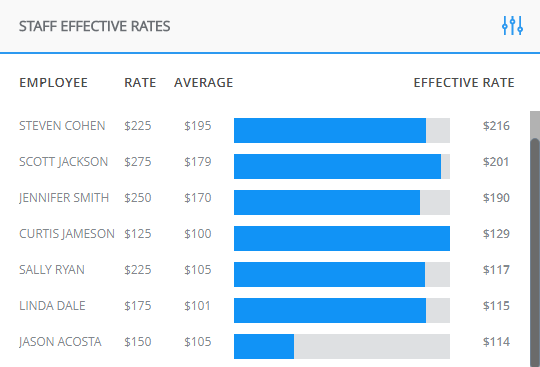Select Jason Acosta's name
This screenshot has width=540, height=367.
[x=60, y=342]
